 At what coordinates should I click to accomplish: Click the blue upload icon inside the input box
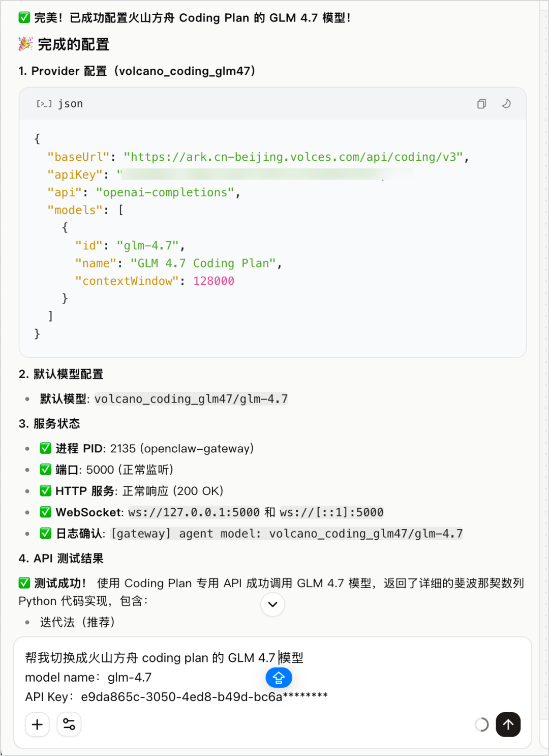click(x=279, y=678)
